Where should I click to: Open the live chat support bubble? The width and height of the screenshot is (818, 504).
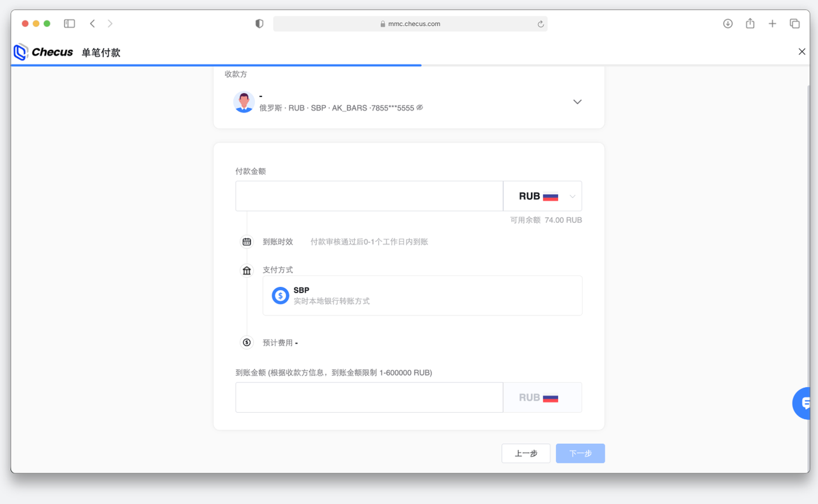[803, 403]
